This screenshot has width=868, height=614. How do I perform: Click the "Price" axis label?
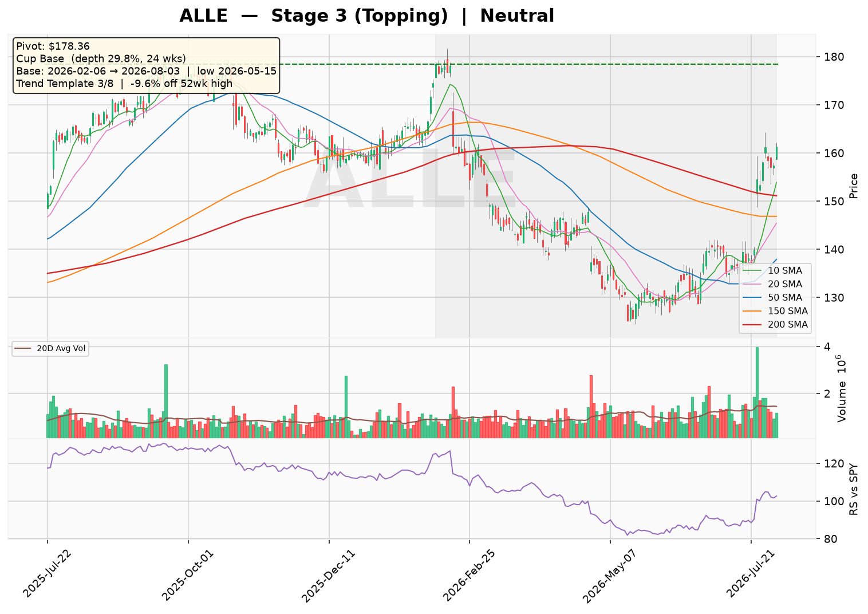(854, 186)
